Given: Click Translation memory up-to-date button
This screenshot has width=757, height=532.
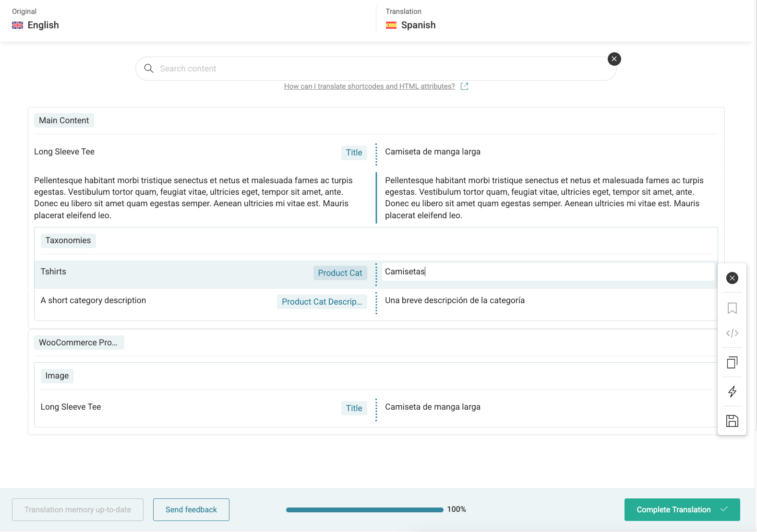Looking at the screenshot, I should point(78,509).
